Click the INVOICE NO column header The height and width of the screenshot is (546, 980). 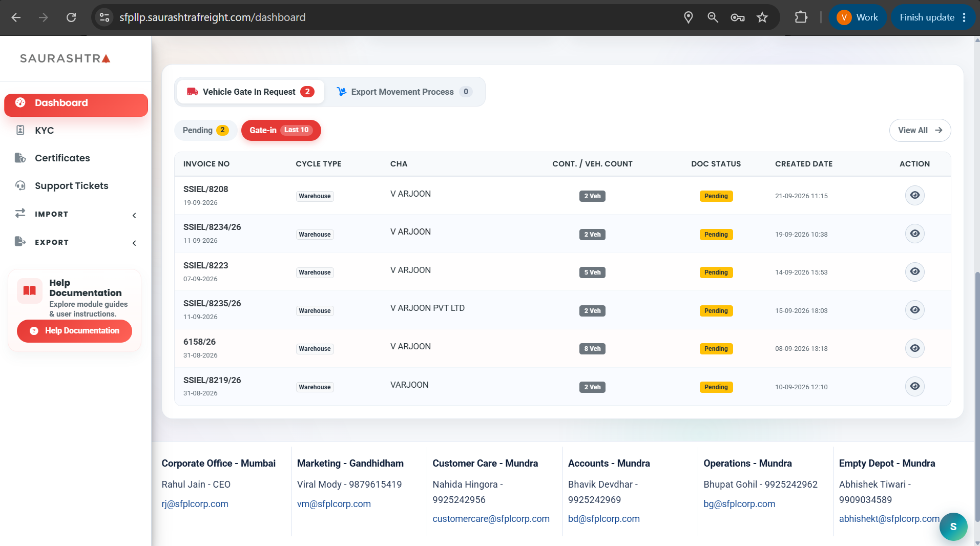click(206, 164)
